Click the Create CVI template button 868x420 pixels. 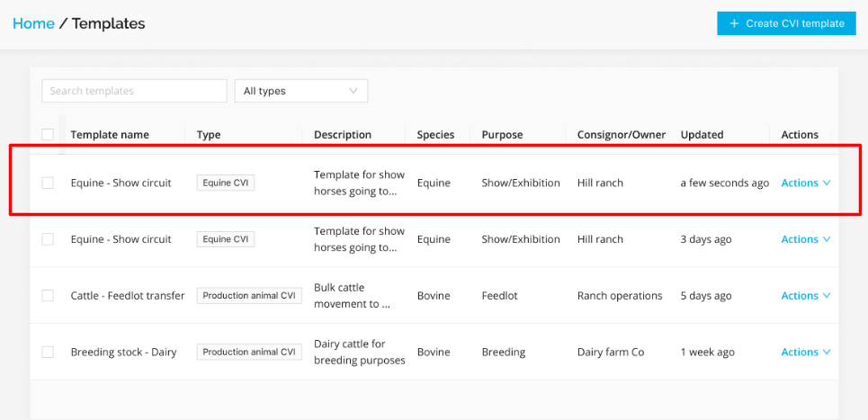[786, 23]
